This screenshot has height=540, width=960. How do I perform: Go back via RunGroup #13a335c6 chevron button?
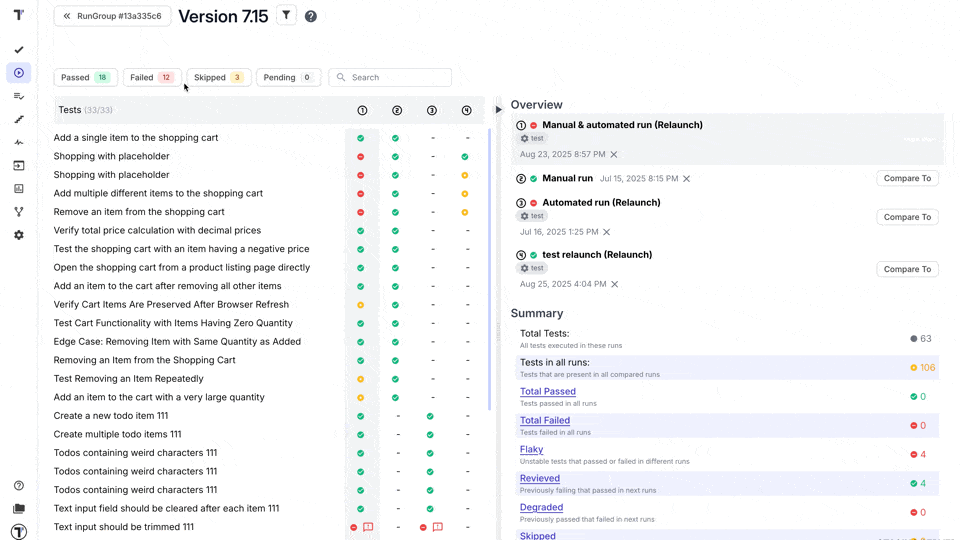(112, 17)
